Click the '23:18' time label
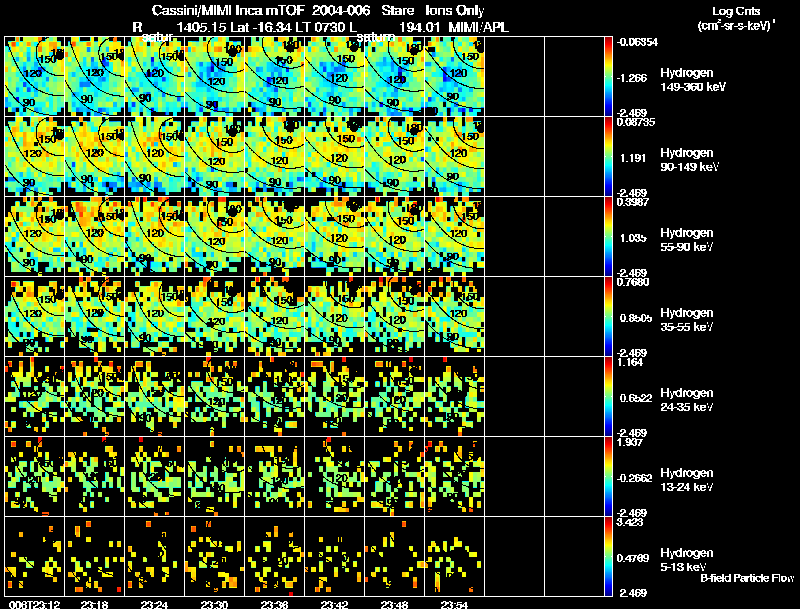The height and width of the screenshot is (609, 800). pyautogui.click(x=94, y=604)
